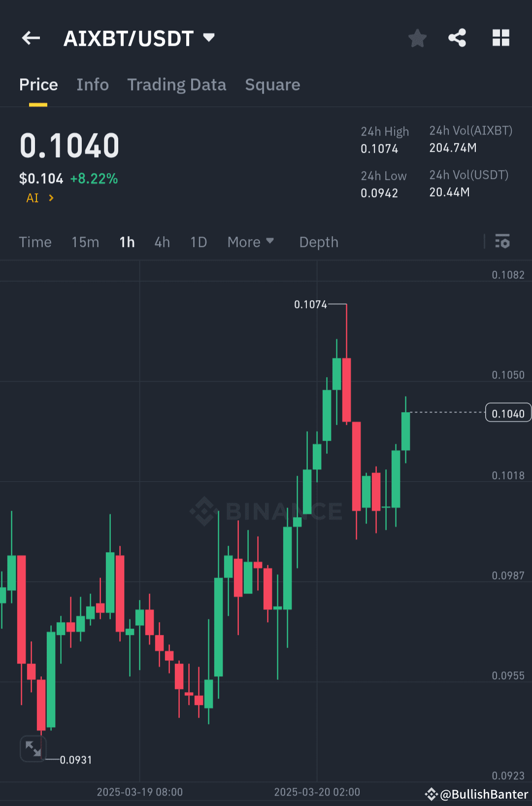Enable the 4h candle interval
532x806 pixels.
click(x=162, y=242)
